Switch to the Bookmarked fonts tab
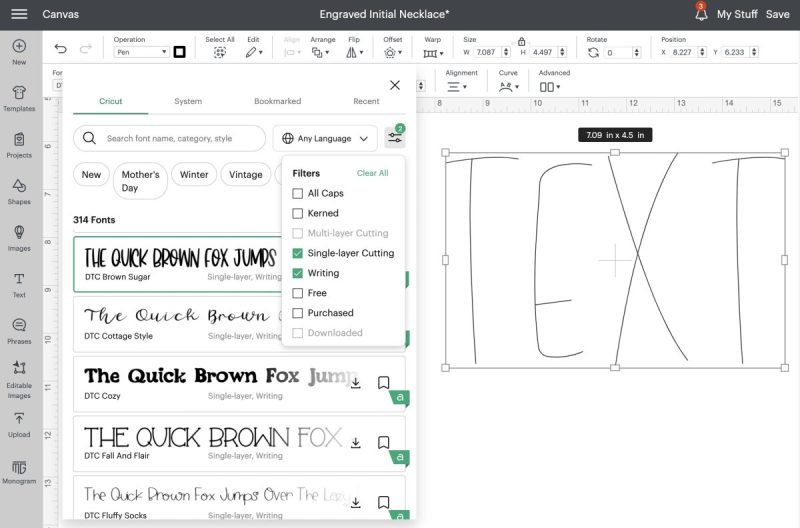Viewport: 800px width, 528px height. click(x=278, y=101)
